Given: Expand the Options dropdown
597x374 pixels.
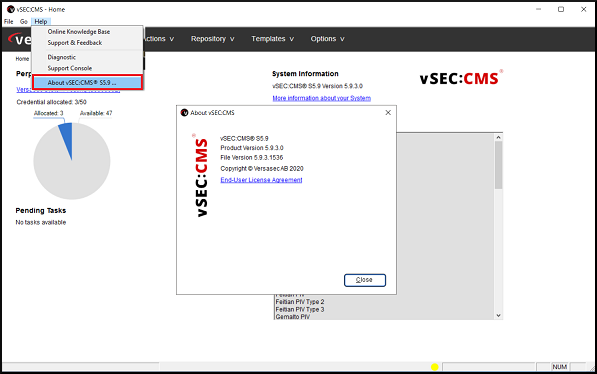Looking at the screenshot, I should [327, 39].
